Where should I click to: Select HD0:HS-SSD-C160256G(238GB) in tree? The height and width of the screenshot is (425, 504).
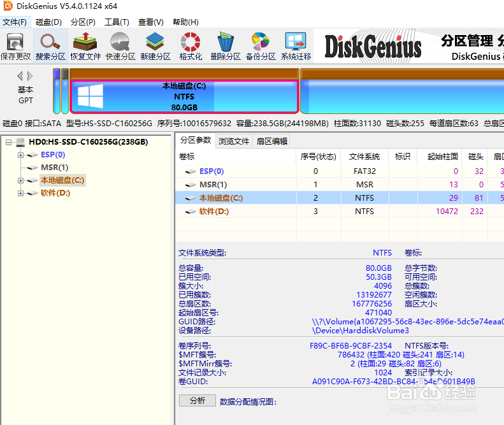click(x=88, y=142)
